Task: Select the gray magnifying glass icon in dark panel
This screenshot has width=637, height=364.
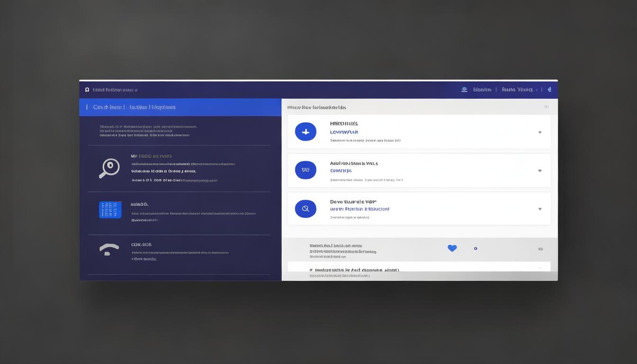Action: (109, 168)
